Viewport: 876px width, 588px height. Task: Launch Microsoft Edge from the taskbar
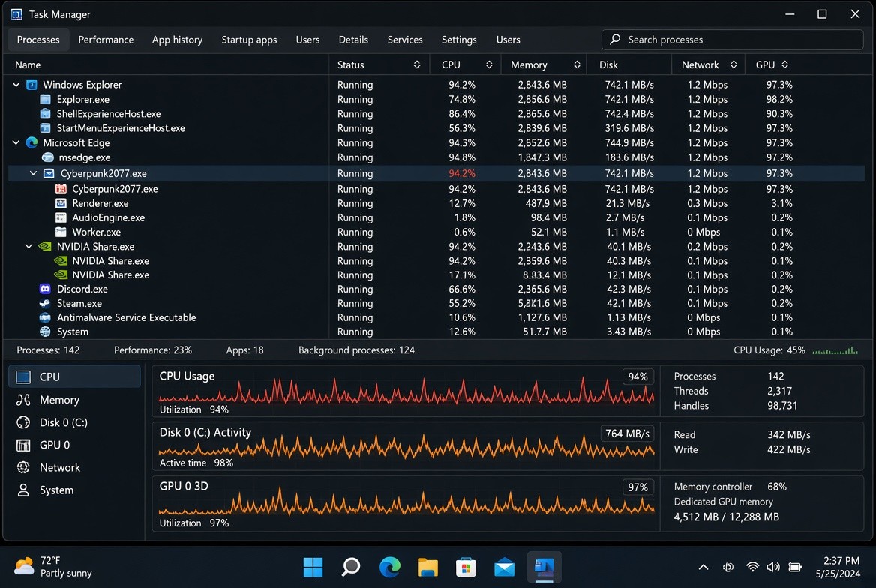[x=389, y=567]
